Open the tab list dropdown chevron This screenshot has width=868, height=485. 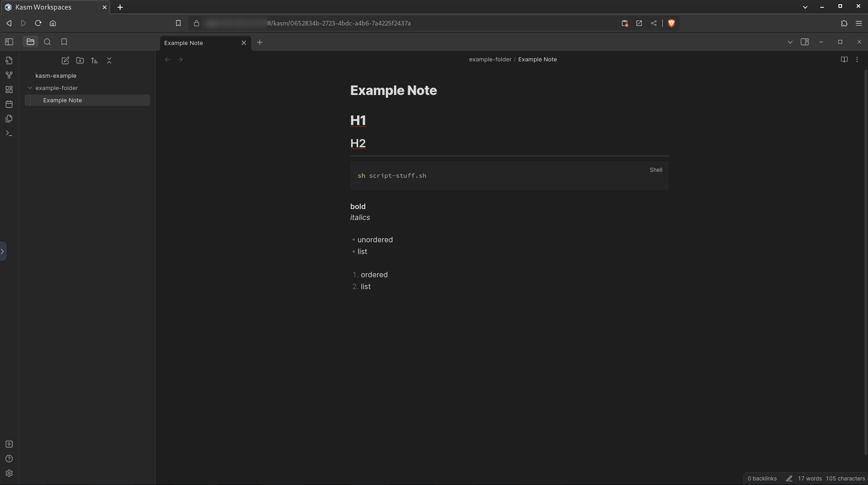[790, 42]
